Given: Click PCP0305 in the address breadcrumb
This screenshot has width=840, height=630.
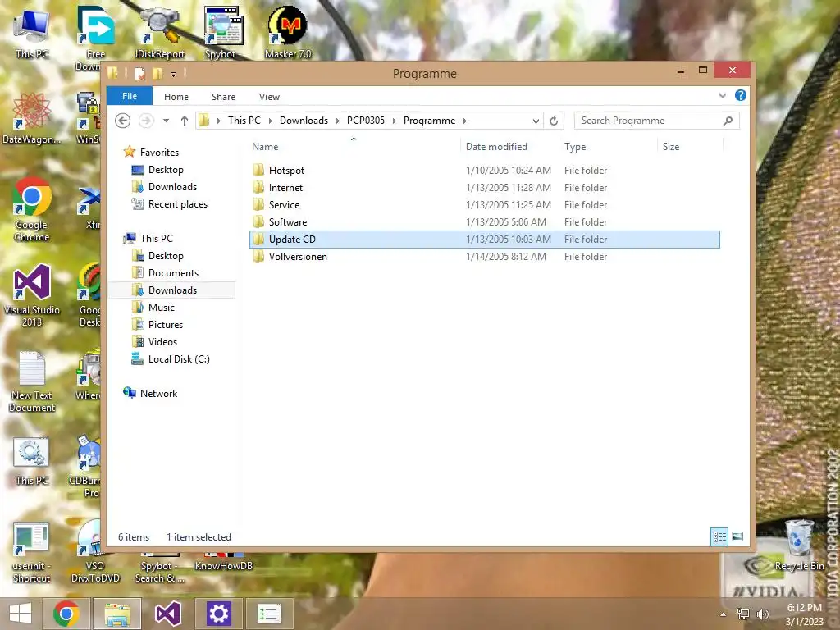Looking at the screenshot, I should (366, 121).
